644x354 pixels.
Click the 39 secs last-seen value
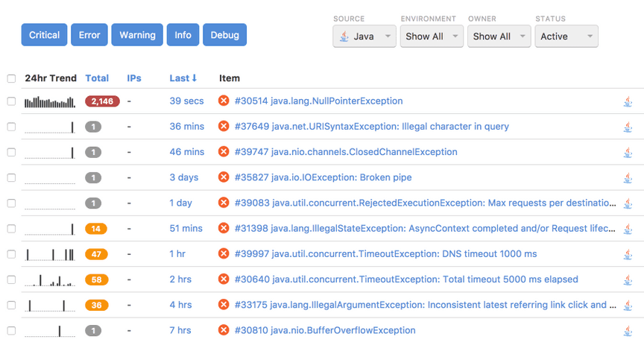click(186, 101)
